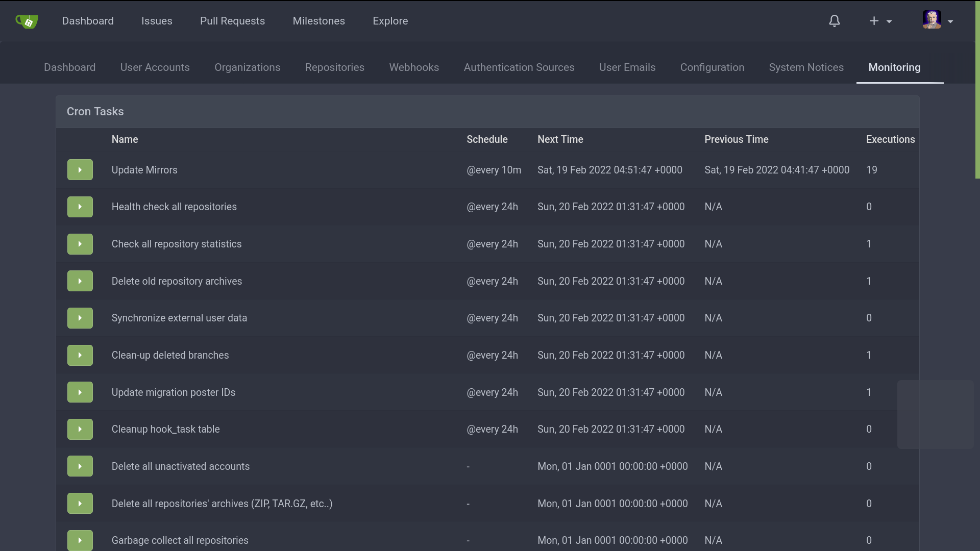Open the User Accounts admin tab

click(x=155, y=67)
